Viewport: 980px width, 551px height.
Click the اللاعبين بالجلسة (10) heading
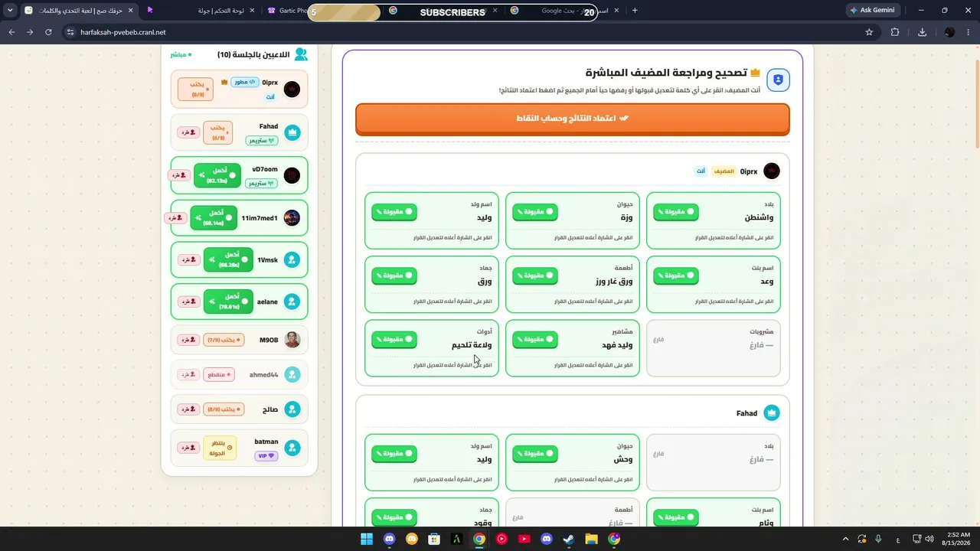[x=253, y=55]
